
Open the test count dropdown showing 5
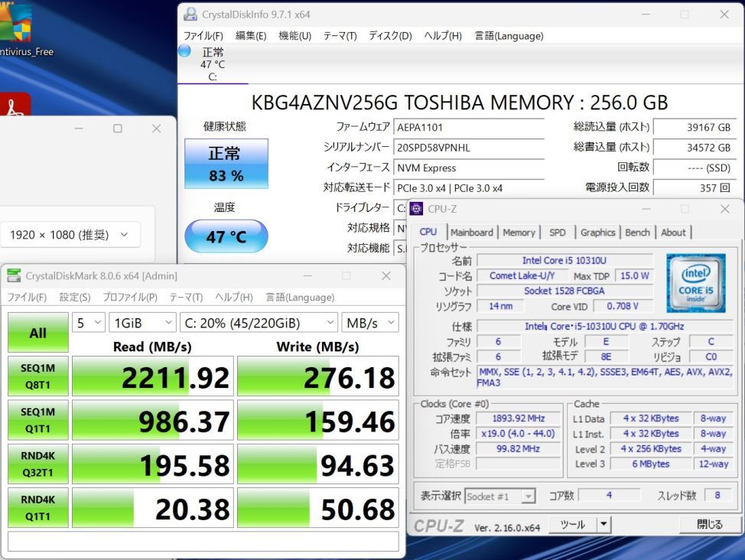(x=88, y=323)
